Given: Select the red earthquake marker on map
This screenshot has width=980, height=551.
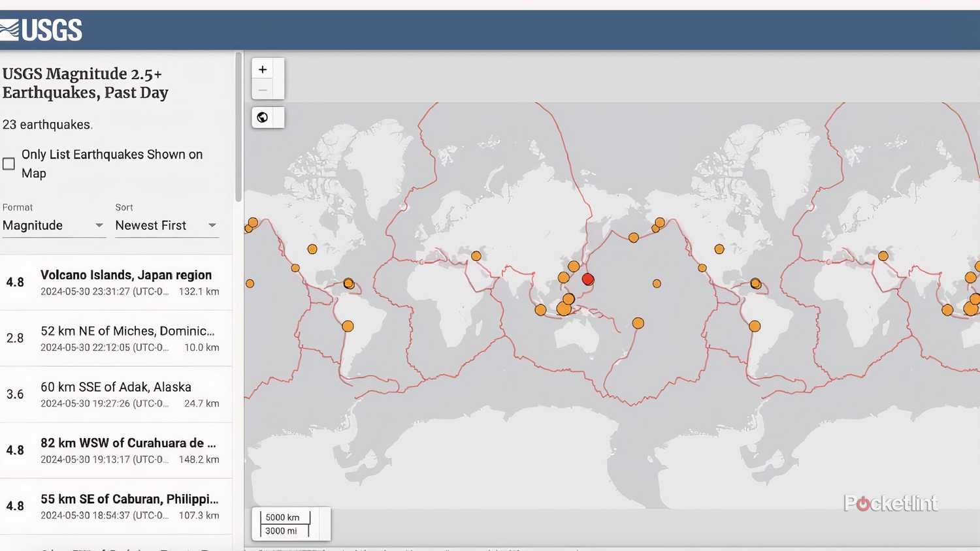Looking at the screenshot, I should (x=588, y=279).
